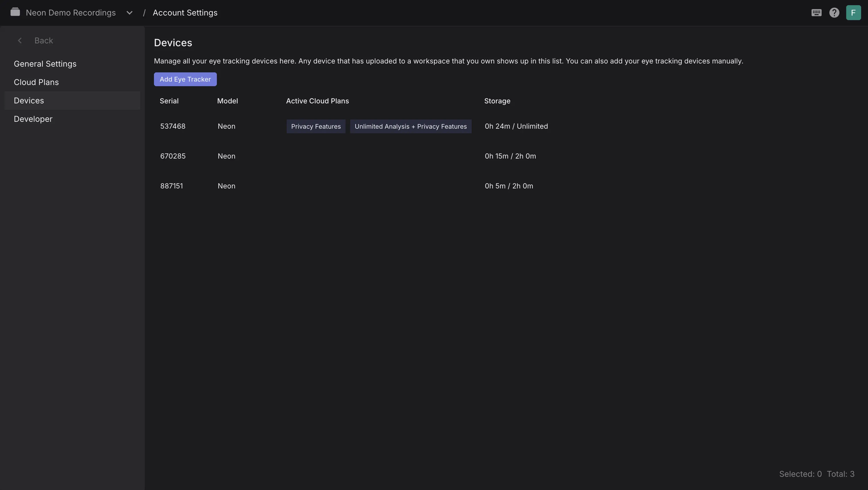Click the Back link

[43, 40]
